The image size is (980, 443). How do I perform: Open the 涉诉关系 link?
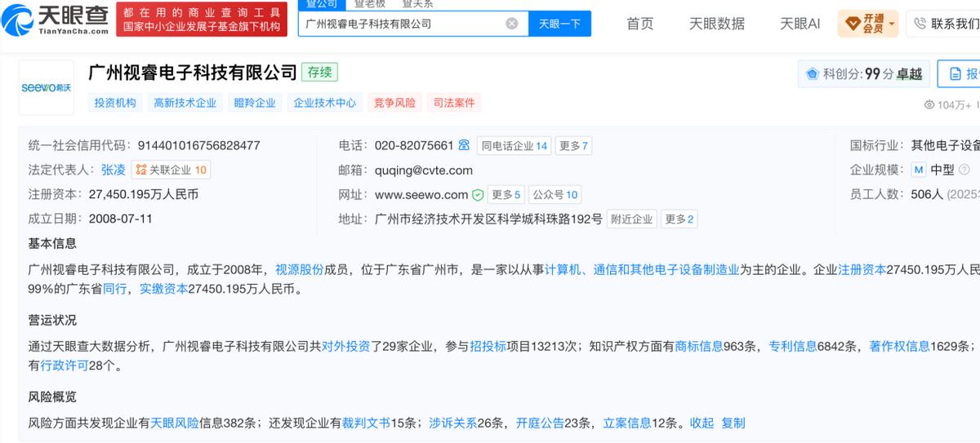click(452, 423)
